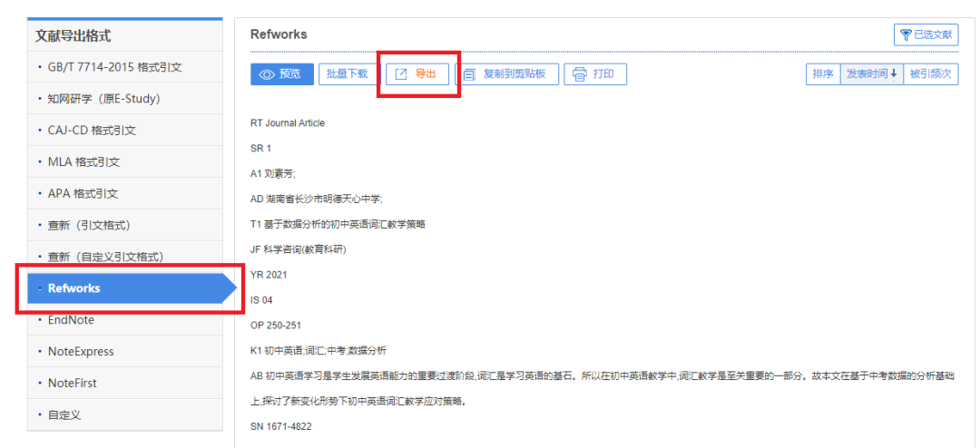Click journal line 'JF 科学咨询(教育科研)'
Screen dimensions: 980x448
[x=299, y=249]
